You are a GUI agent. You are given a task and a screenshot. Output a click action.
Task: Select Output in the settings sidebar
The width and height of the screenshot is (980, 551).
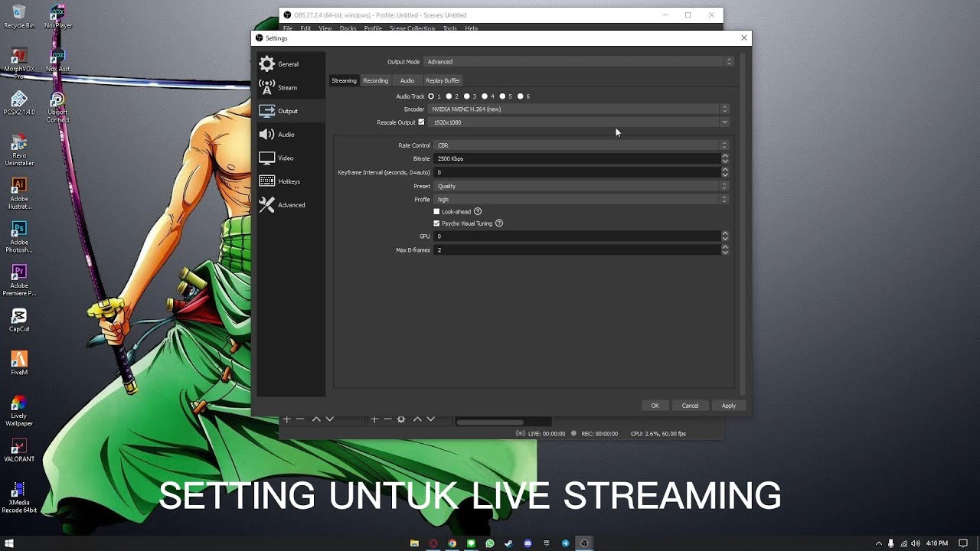[x=291, y=111]
